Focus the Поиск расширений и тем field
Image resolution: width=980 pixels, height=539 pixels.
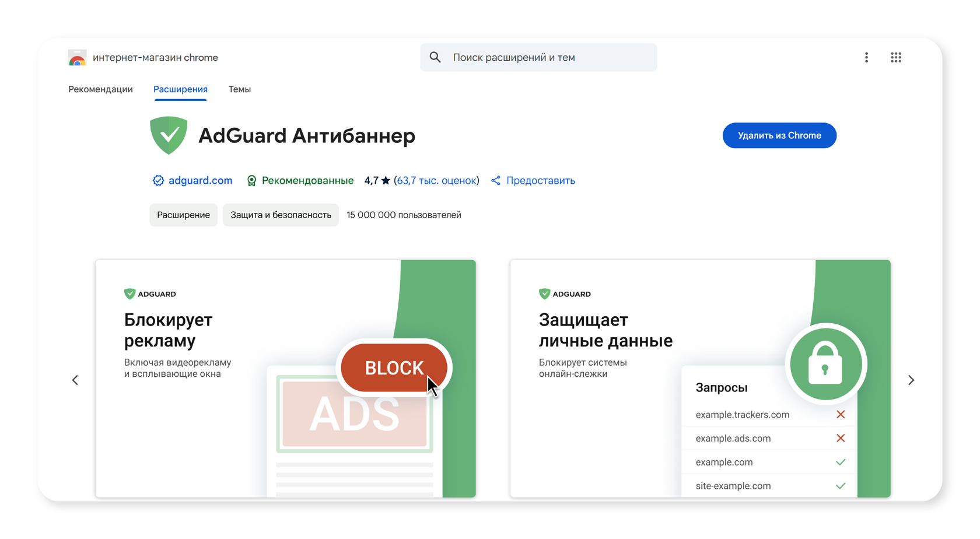[x=538, y=57]
